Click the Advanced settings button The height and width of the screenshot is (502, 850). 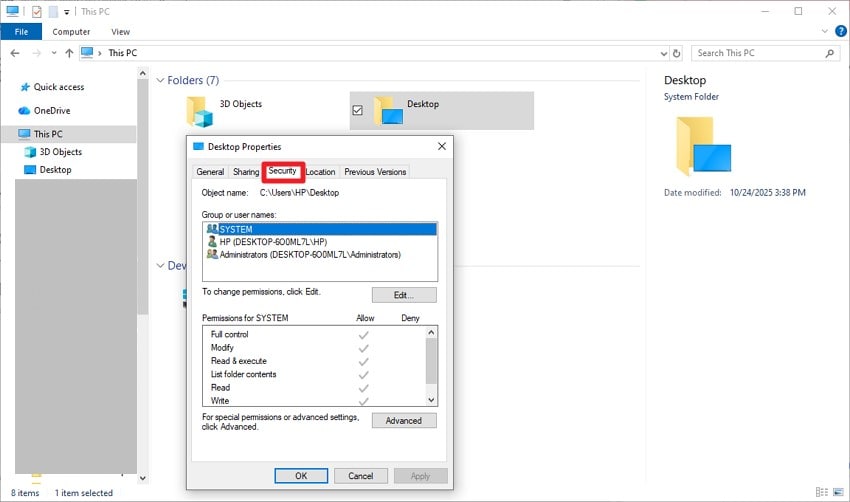pos(404,421)
